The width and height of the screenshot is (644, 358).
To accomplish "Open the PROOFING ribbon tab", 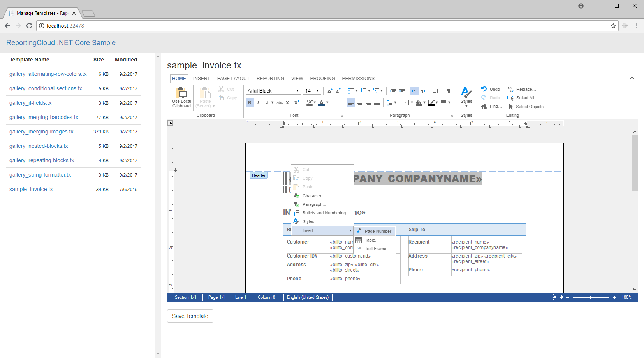I will click(x=322, y=79).
